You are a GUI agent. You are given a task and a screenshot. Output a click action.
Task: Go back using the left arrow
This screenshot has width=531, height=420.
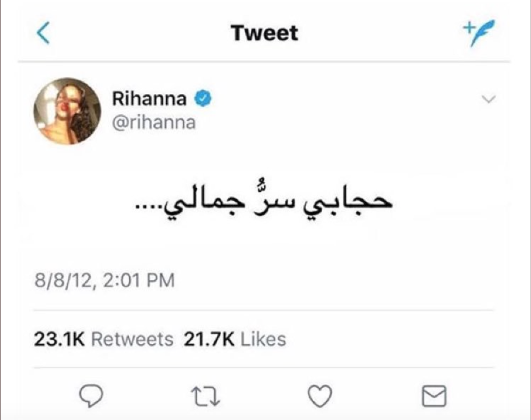[x=43, y=33]
